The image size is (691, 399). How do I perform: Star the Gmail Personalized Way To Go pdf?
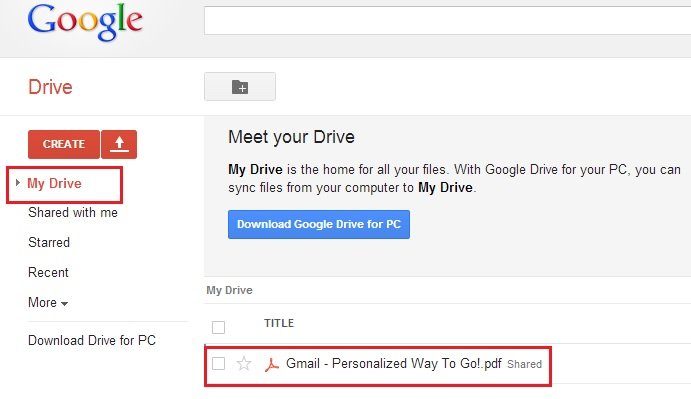pyautogui.click(x=244, y=364)
